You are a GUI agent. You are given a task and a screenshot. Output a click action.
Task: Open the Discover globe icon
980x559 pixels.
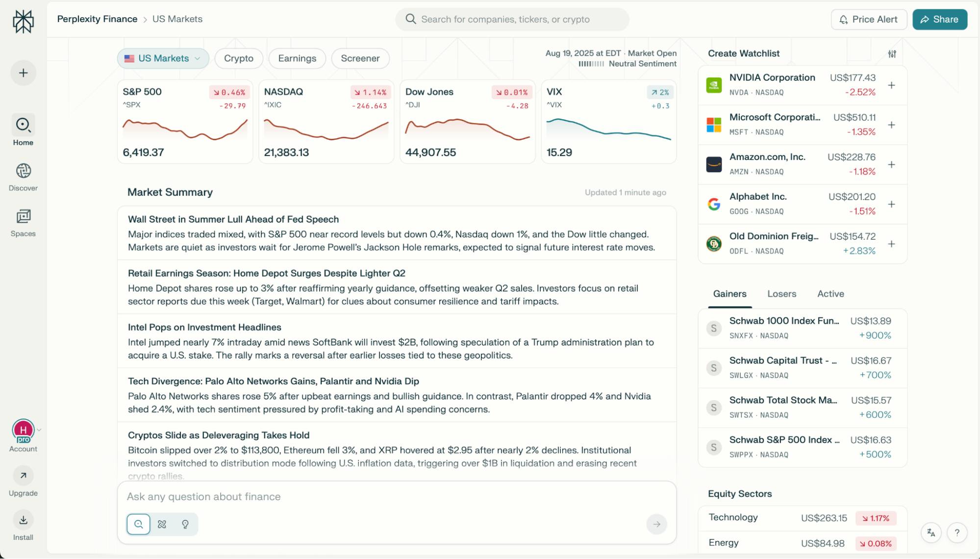coord(23,171)
